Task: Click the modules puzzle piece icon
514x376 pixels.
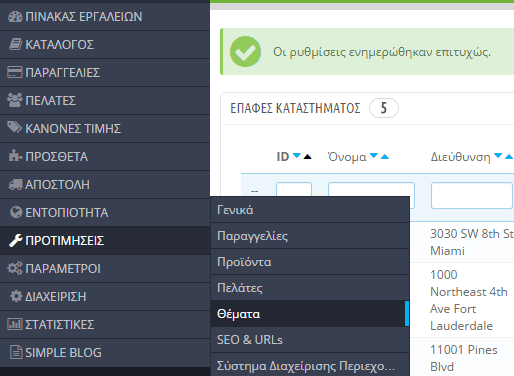Action: point(15,156)
